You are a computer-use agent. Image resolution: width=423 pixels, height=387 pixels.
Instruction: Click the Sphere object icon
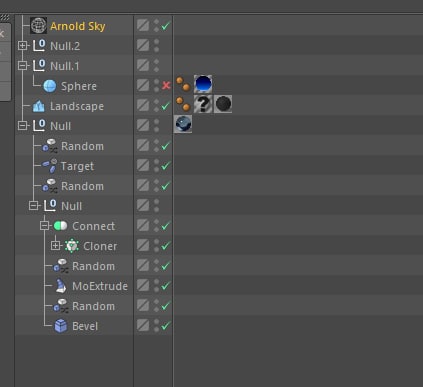point(50,86)
